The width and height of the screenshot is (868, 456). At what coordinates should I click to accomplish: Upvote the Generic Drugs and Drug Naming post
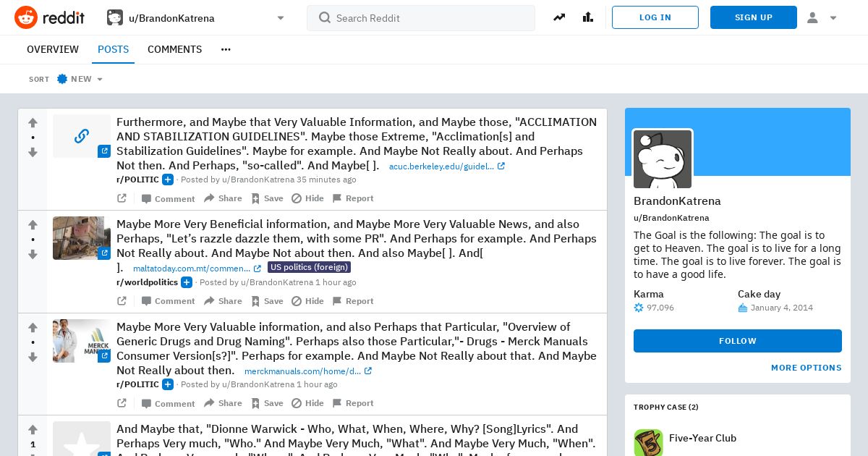(33, 328)
